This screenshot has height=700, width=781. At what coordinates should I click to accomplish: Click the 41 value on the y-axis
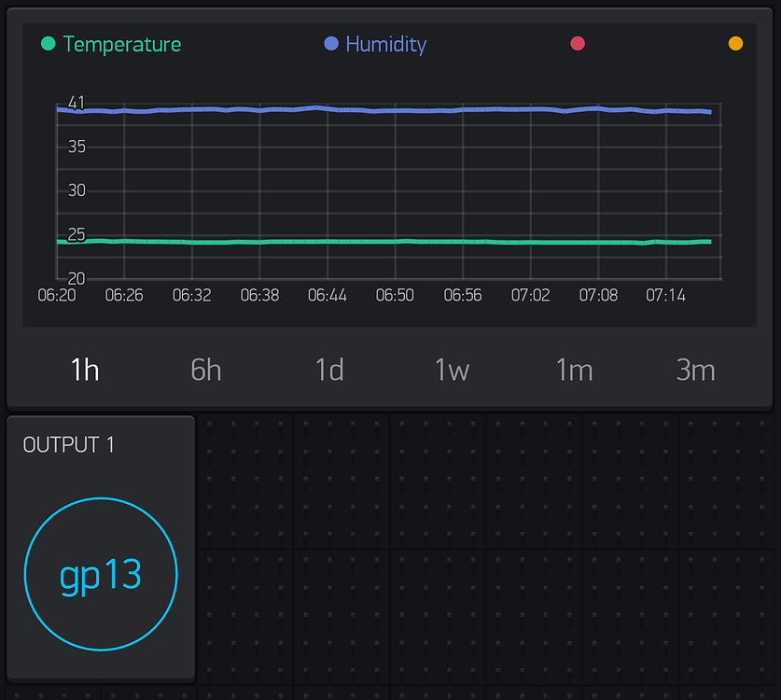point(77,103)
